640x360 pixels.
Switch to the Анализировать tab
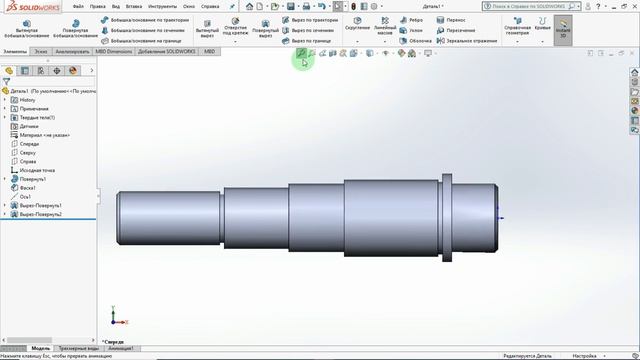(72, 51)
